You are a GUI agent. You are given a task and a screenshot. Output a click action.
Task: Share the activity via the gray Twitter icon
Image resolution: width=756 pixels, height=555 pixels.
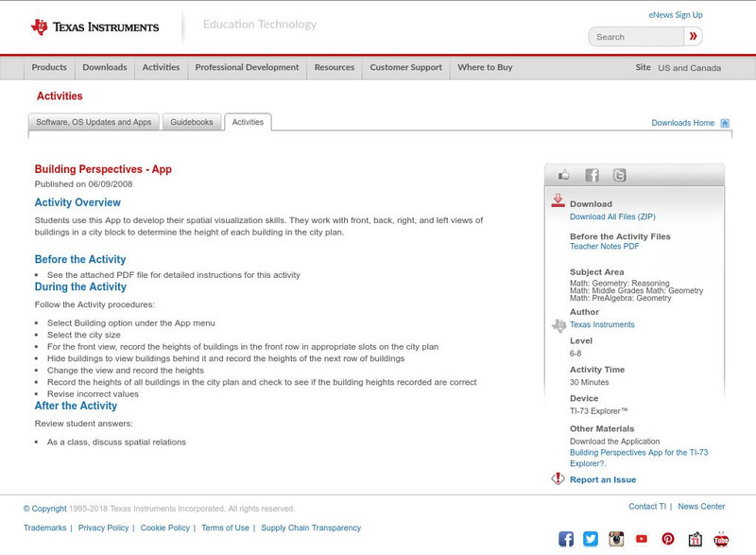tap(621, 174)
